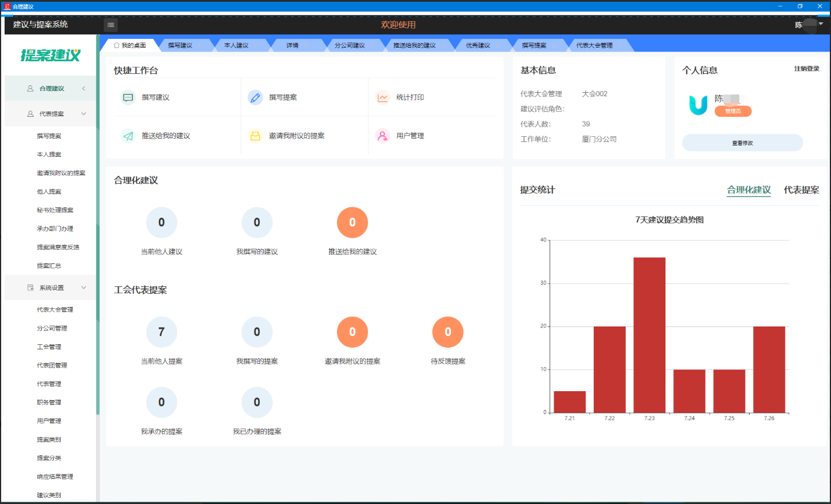Screen dimensions: 831x504
Task: Switch to 代表提案 statistics tab
Action: (801, 190)
